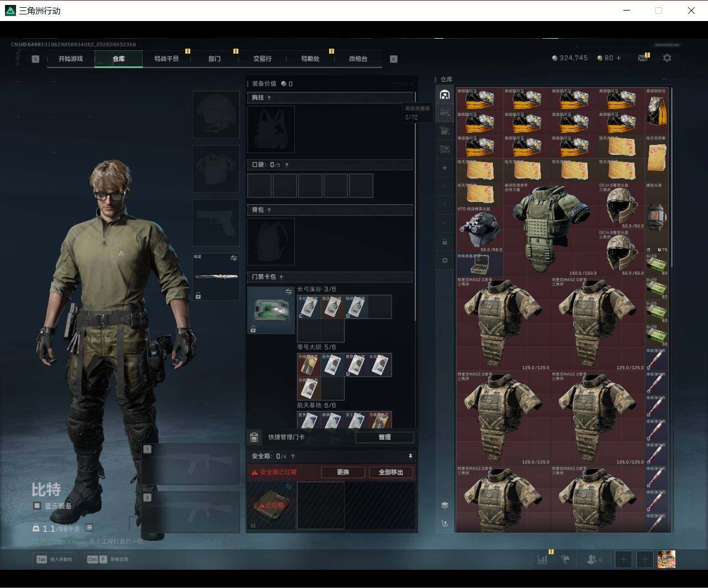This screenshot has height=588, width=708.
Task: Click the flag icon in the bottom bar
Action: click(x=565, y=559)
